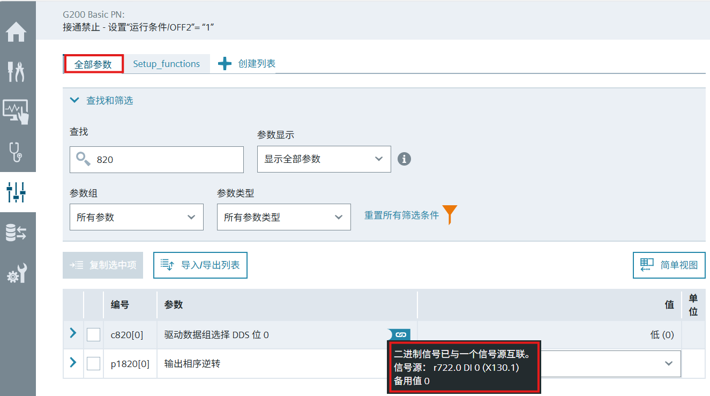
Task: Open the 显示全部参数 dropdown
Action: click(324, 159)
